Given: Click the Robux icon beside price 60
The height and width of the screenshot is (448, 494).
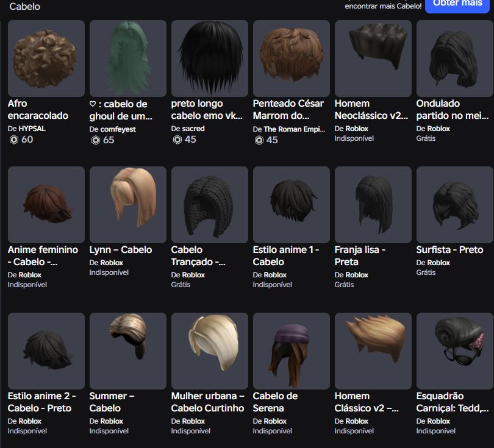Looking at the screenshot, I should tap(14, 140).
